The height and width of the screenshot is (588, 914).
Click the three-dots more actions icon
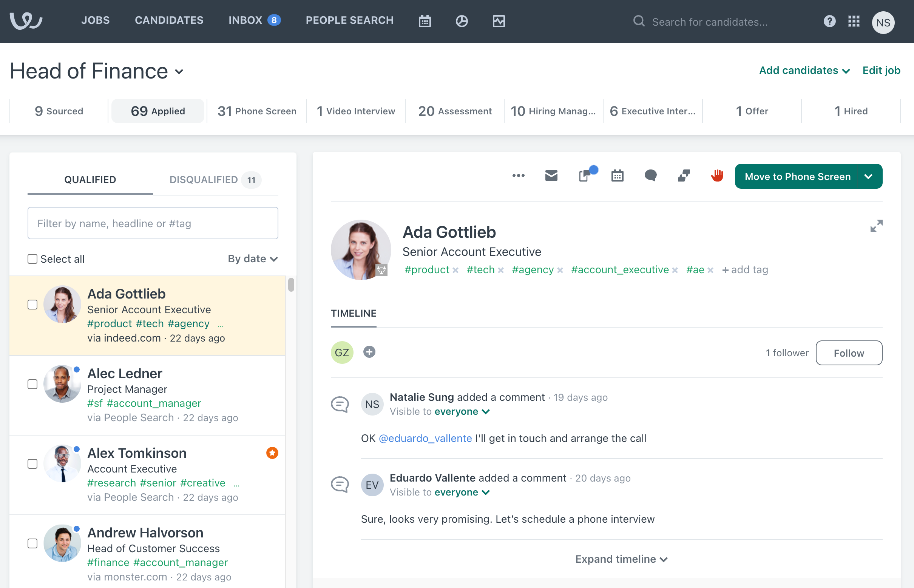pyautogui.click(x=518, y=176)
